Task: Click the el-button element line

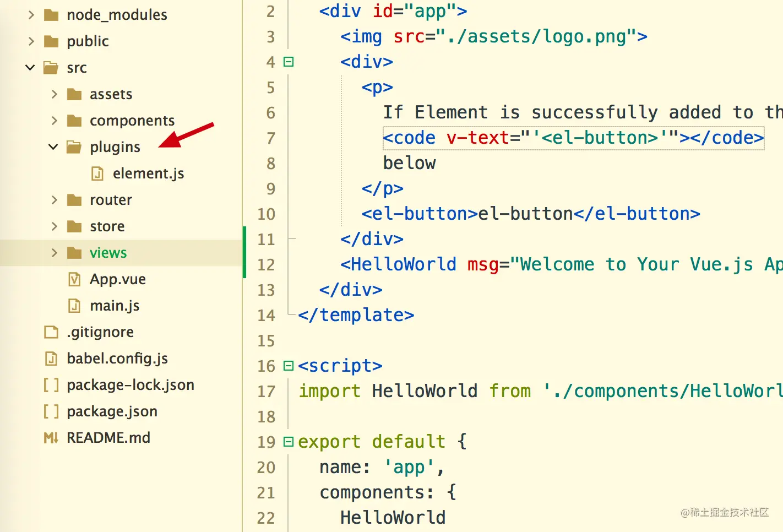Action: tap(531, 214)
